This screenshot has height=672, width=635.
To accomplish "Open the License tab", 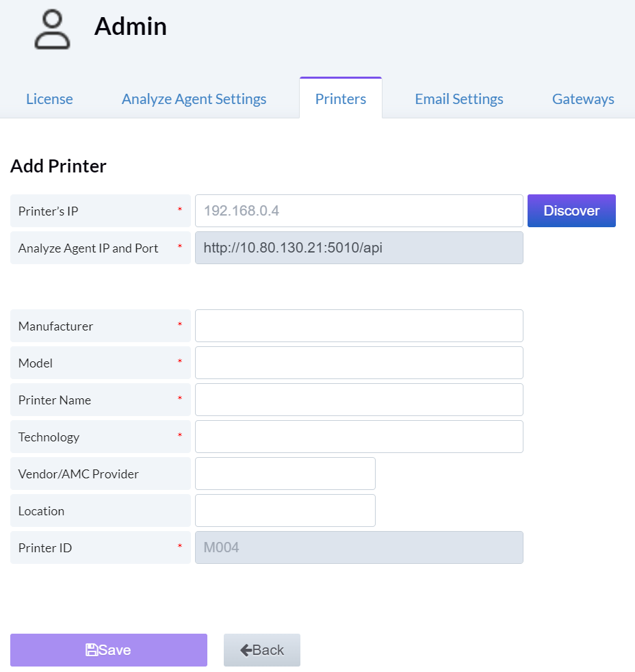I will (x=49, y=99).
